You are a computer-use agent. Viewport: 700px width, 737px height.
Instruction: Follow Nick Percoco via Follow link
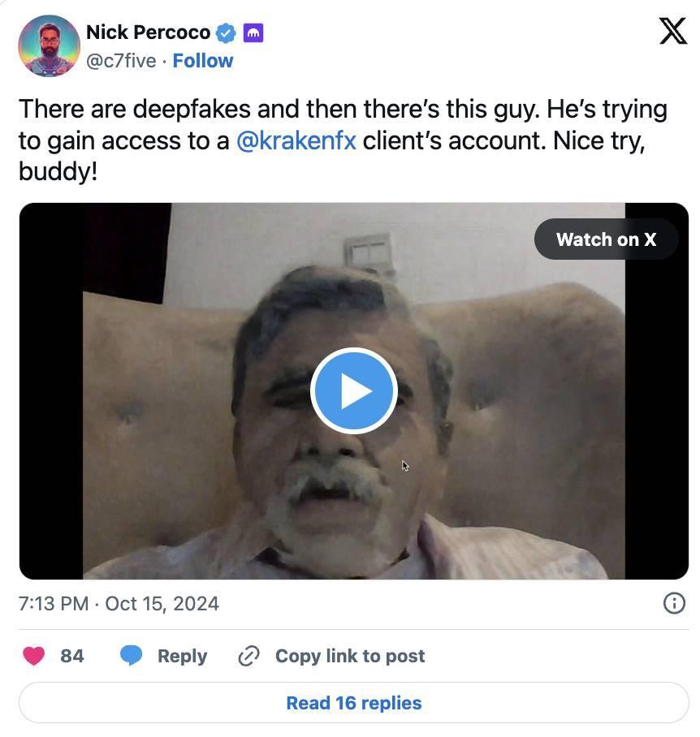coord(203,61)
